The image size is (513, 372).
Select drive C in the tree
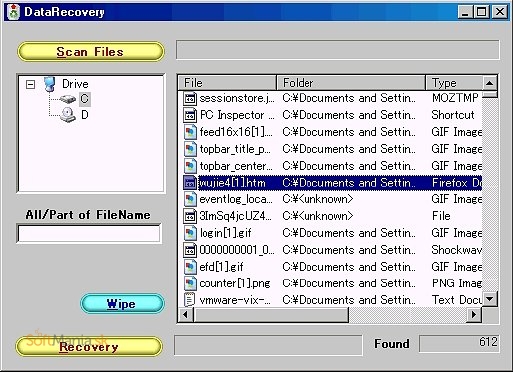[x=85, y=99]
